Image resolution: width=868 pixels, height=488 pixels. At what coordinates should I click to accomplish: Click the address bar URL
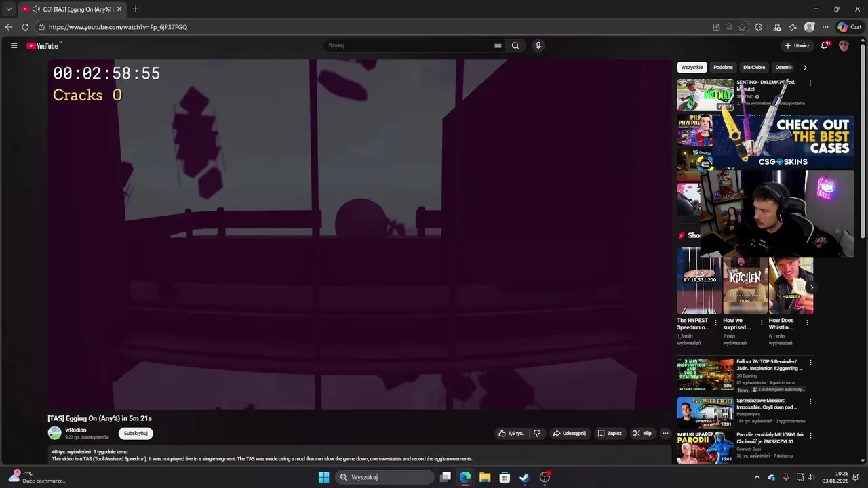(118, 27)
